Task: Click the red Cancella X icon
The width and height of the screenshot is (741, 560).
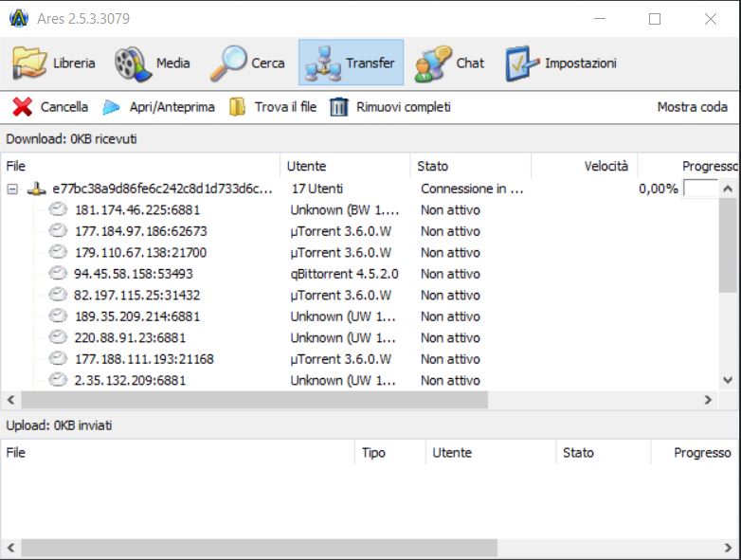Action: coord(23,107)
